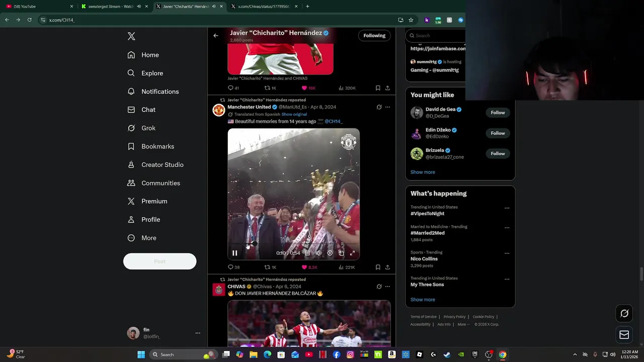Unlike the Manchester United post with 8.3K likes

(x=309, y=267)
